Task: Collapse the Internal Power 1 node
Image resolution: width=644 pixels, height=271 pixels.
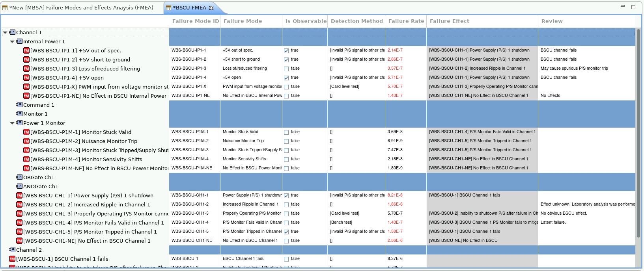Action: (x=12, y=42)
